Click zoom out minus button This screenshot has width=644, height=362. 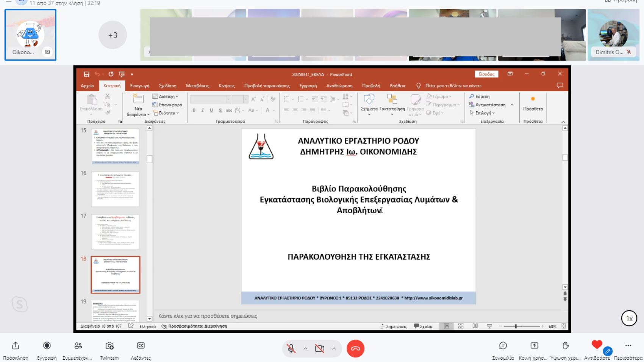500,326
